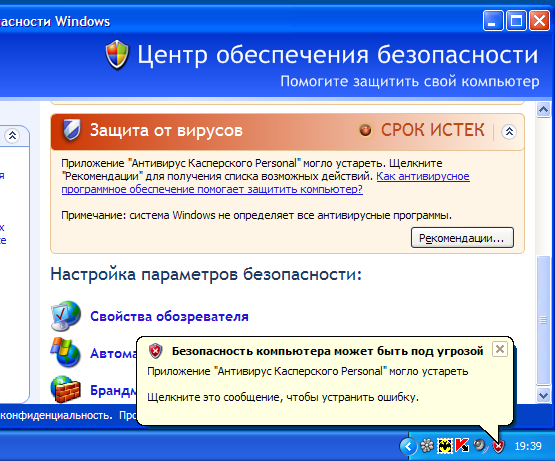Click the blue shield in virus protection header
Viewport: 555px width, 461px height.
click(72, 130)
